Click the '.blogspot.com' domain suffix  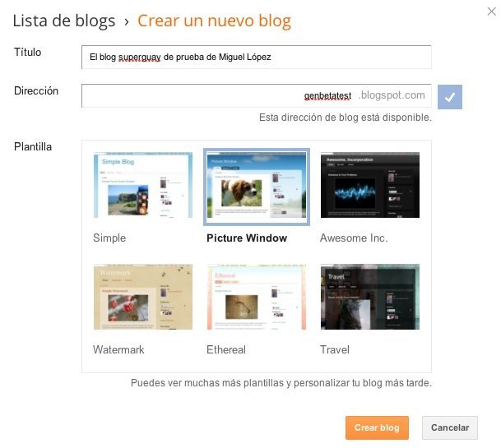coord(392,95)
